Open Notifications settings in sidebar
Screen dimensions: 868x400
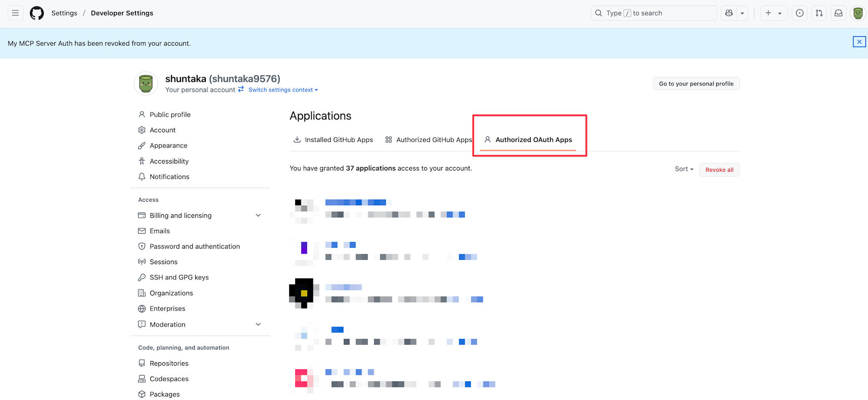click(x=169, y=177)
